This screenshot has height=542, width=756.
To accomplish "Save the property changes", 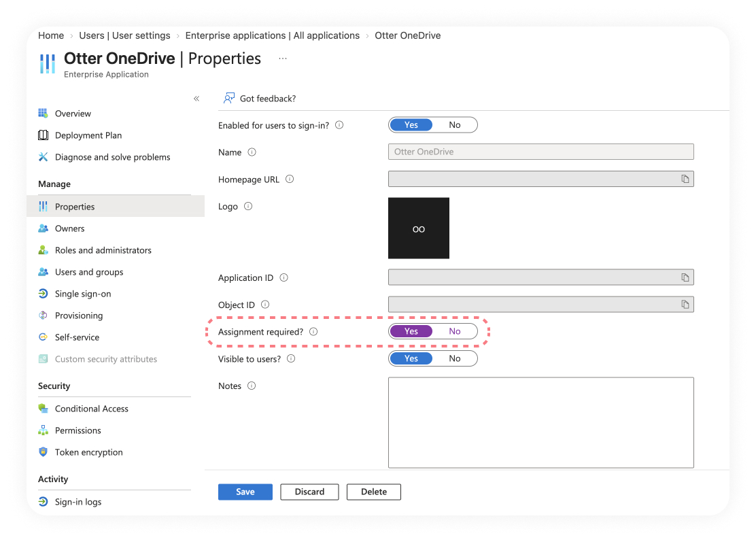I will [245, 492].
